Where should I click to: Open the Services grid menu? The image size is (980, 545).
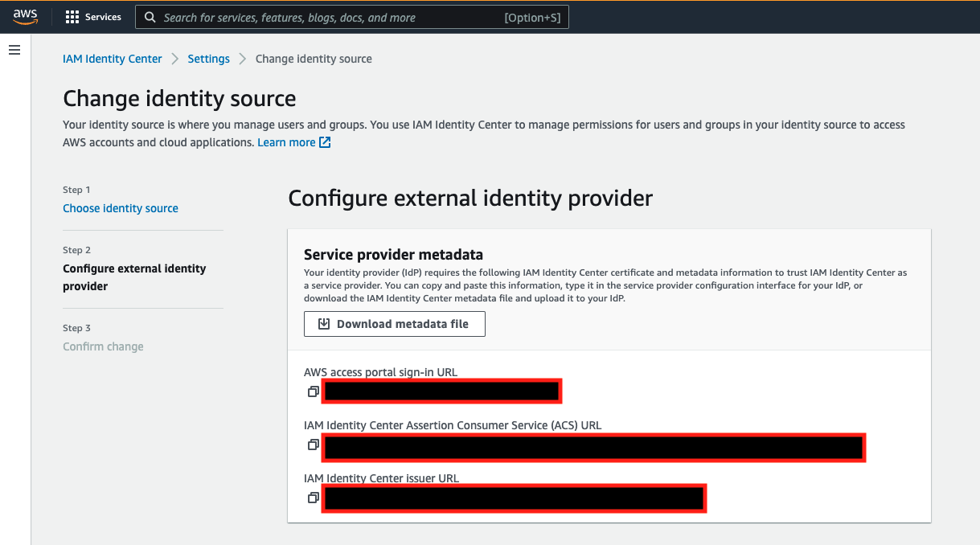72,17
